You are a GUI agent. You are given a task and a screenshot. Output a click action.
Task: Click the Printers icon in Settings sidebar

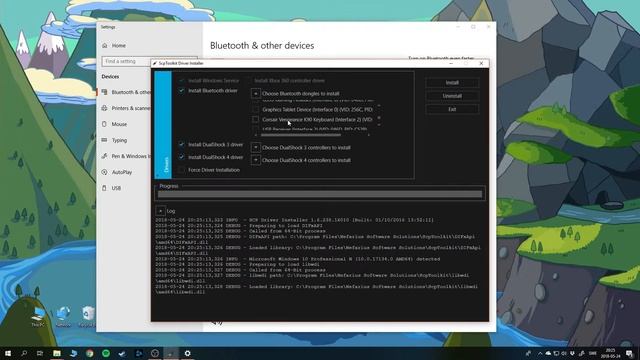[x=104, y=108]
